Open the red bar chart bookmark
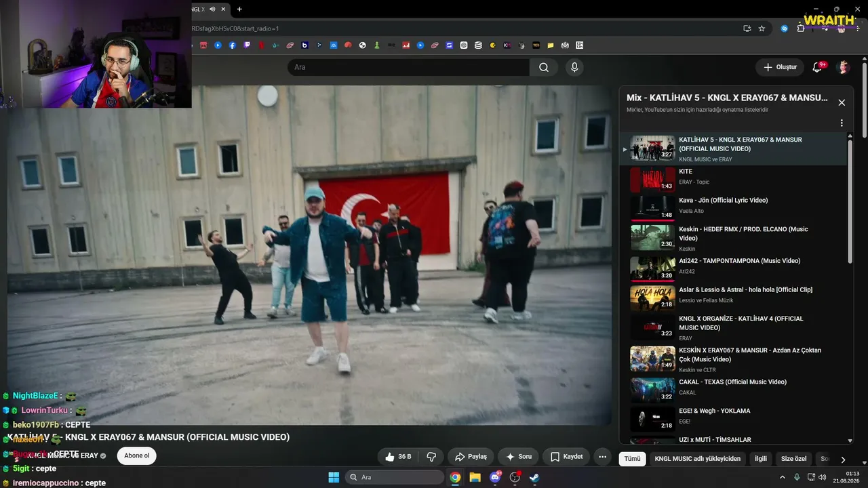The image size is (868, 488). coord(406,45)
